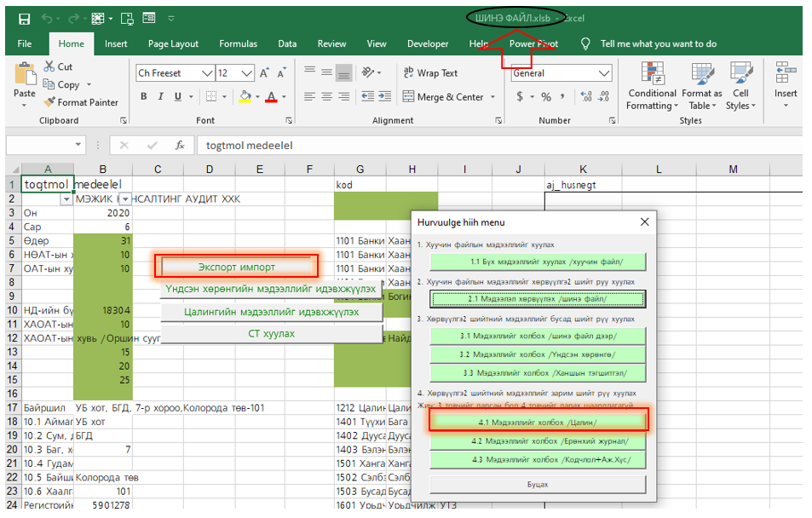This screenshot has width=812, height=518.
Task: Click the Format Painter tool
Action: (x=81, y=102)
